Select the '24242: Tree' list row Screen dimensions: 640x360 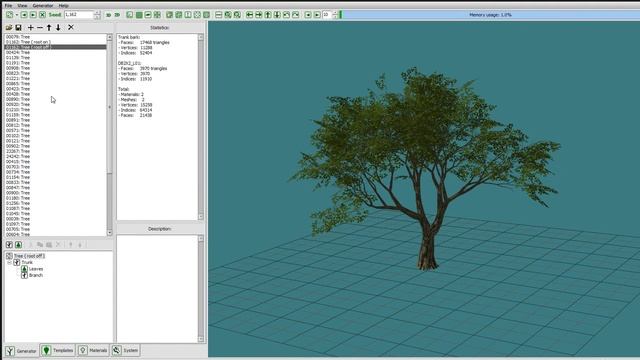56,156
